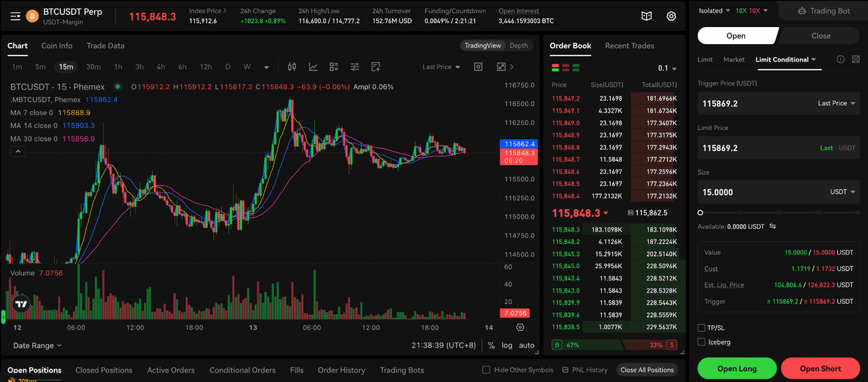Open the more timeframes dropdown arrow
868x382 pixels.
coord(267,67)
